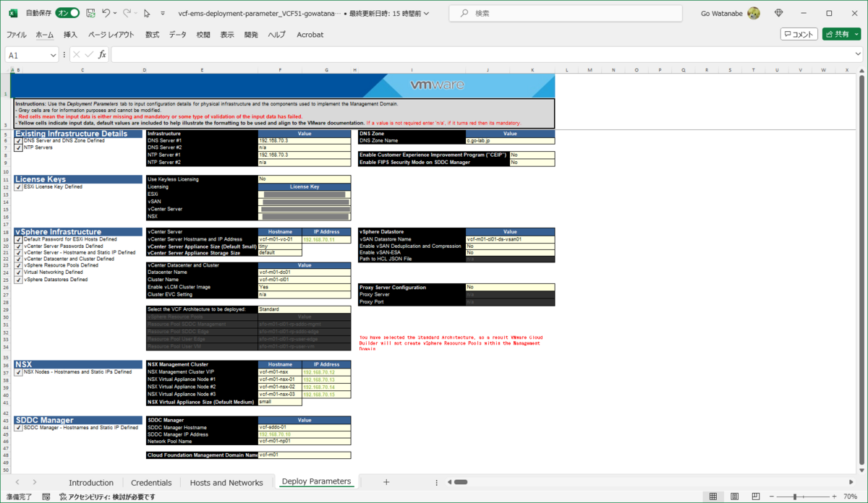Viewport: 868px width, 503px height.
Task: Open the Undo history dropdown arrow
Action: pyautogui.click(x=115, y=13)
